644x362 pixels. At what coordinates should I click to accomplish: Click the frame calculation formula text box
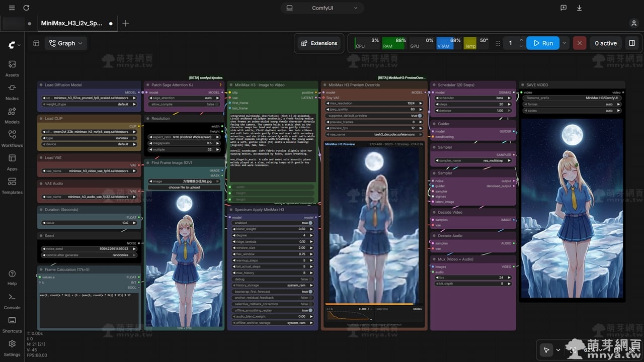pyautogui.click(x=89, y=310)
